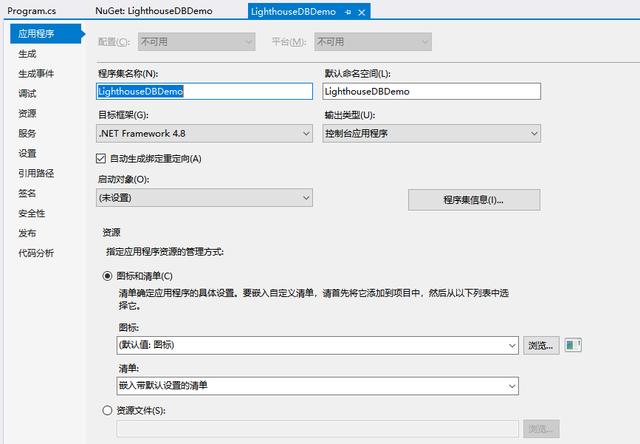The height and width of the screenshot is (444, 640).
Task: Open the 设置 side tab
Action: point(27,153)
